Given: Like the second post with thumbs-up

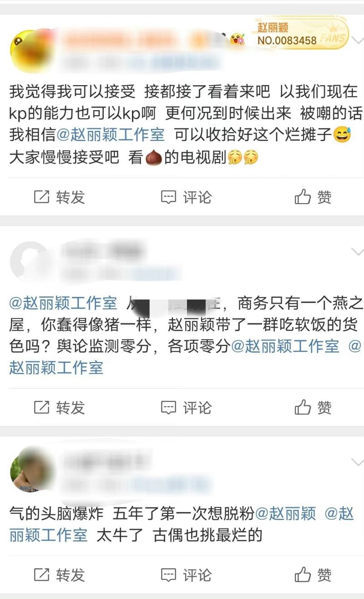Looking at the screenshot, I should tap(313, 407).
